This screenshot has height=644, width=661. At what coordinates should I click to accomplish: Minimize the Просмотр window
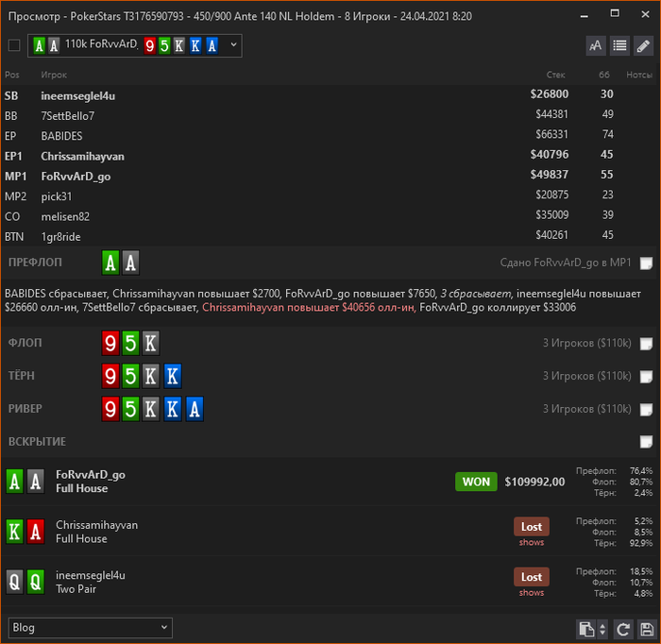[584, 16]
